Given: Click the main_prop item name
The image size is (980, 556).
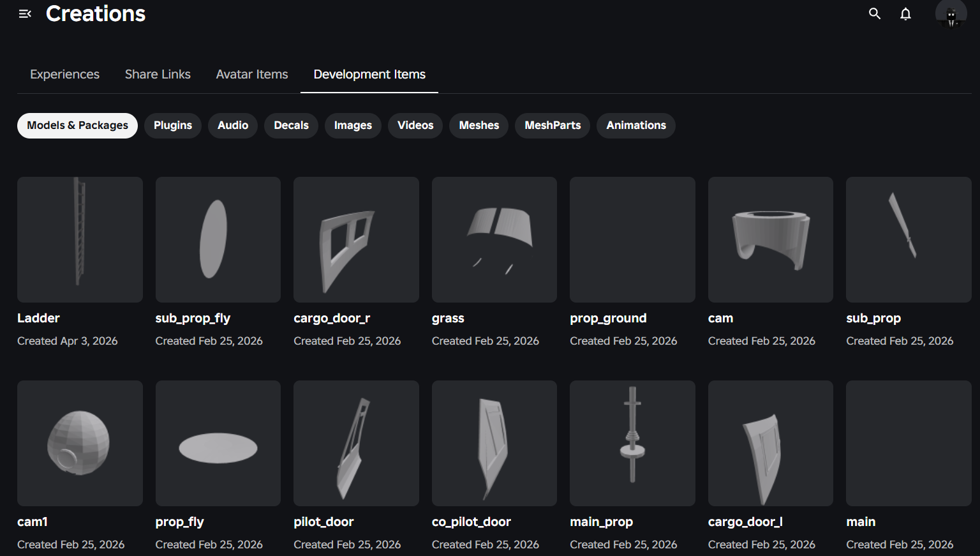Looking at the screenshot, I should point(601,522).
